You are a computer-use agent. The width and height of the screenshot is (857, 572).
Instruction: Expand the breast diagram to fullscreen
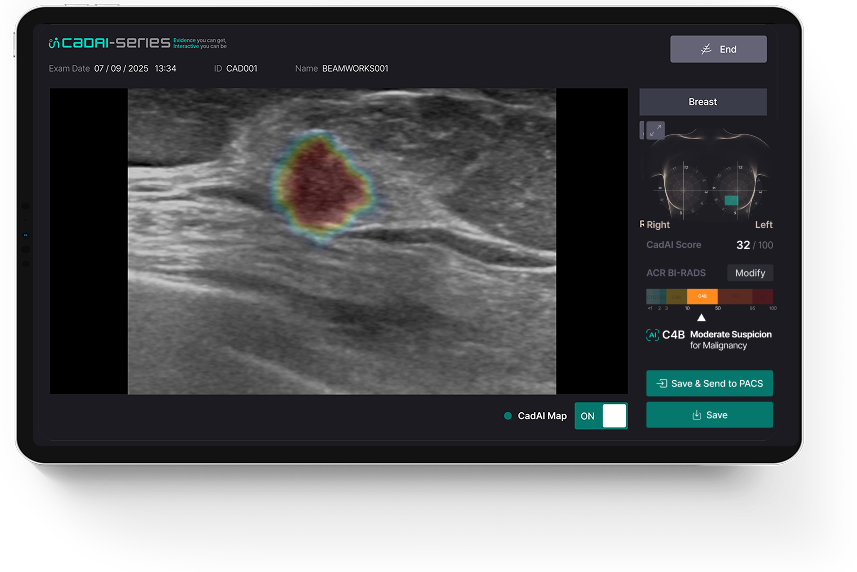tap(655, 130)
